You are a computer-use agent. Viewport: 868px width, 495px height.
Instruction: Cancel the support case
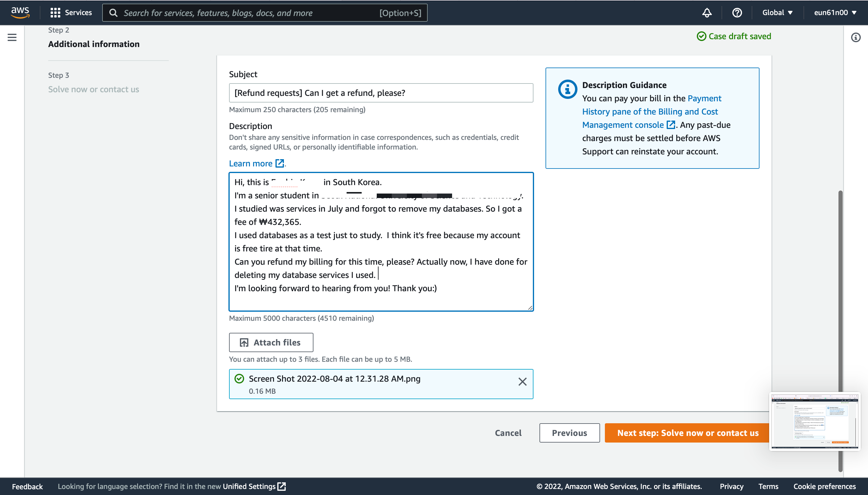(x=508, y=433)
